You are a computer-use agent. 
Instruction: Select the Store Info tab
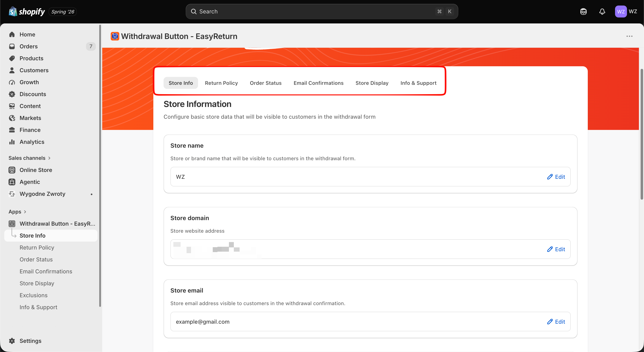(181, 83)
